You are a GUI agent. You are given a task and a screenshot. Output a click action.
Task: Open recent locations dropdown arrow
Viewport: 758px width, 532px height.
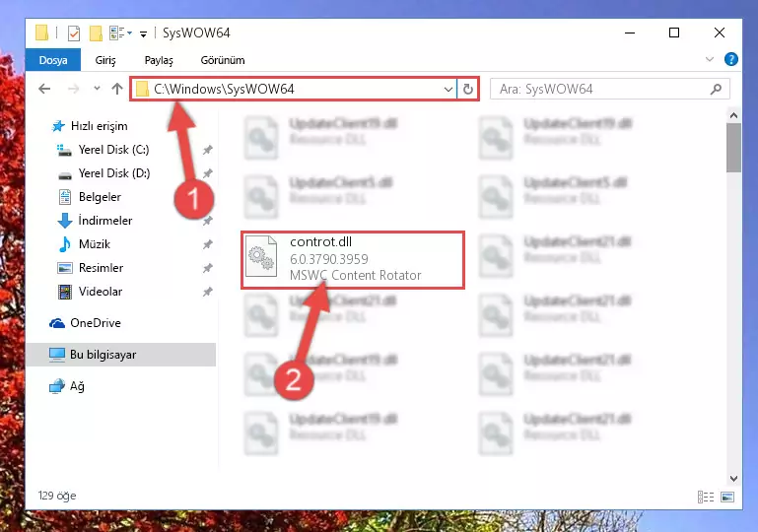click(x=98, y=89)
